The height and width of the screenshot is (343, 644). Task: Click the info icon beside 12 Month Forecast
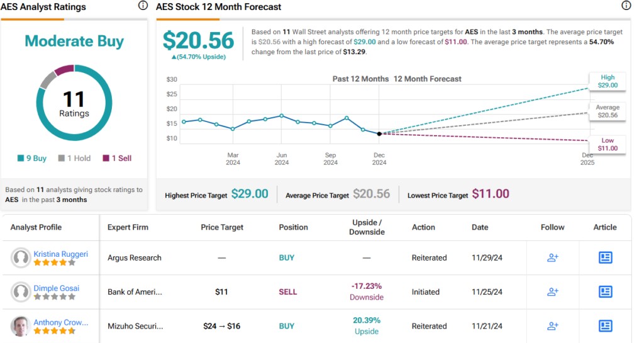626,6
